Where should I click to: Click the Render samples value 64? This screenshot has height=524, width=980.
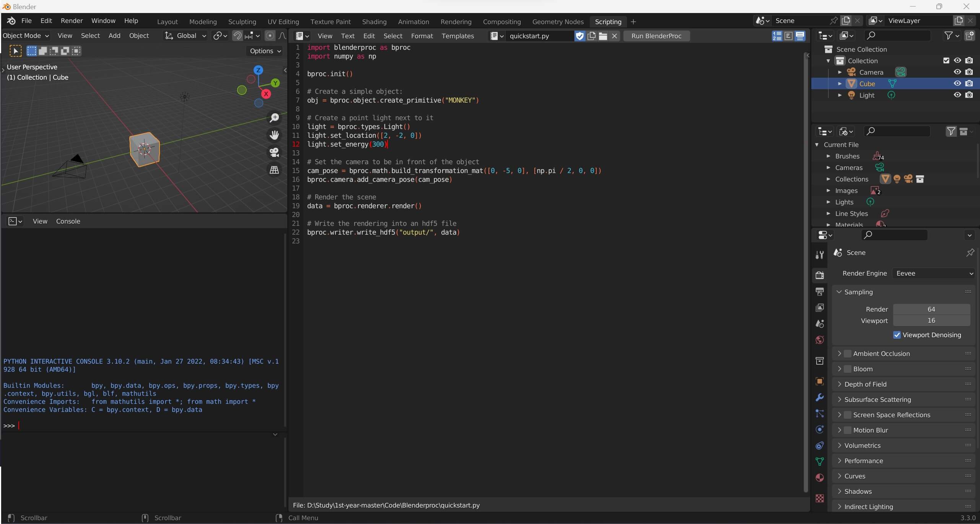pyautogui.click(x=931, y=309)
